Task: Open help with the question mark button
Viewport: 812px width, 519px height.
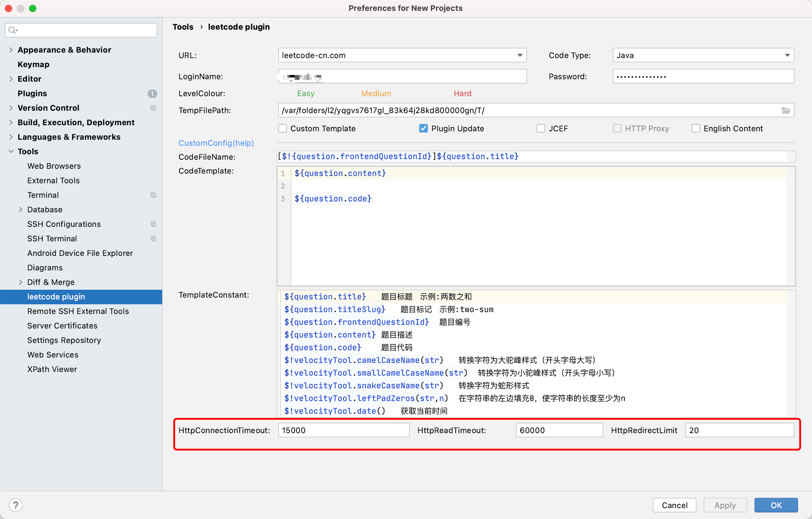Action: [x=16, y=505]
